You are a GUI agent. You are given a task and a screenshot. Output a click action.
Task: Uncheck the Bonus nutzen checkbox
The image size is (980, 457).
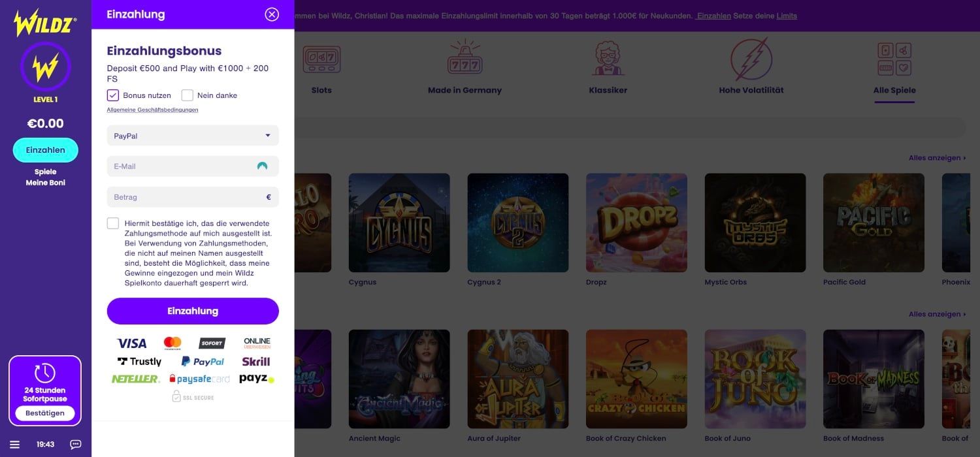[112, 95]
